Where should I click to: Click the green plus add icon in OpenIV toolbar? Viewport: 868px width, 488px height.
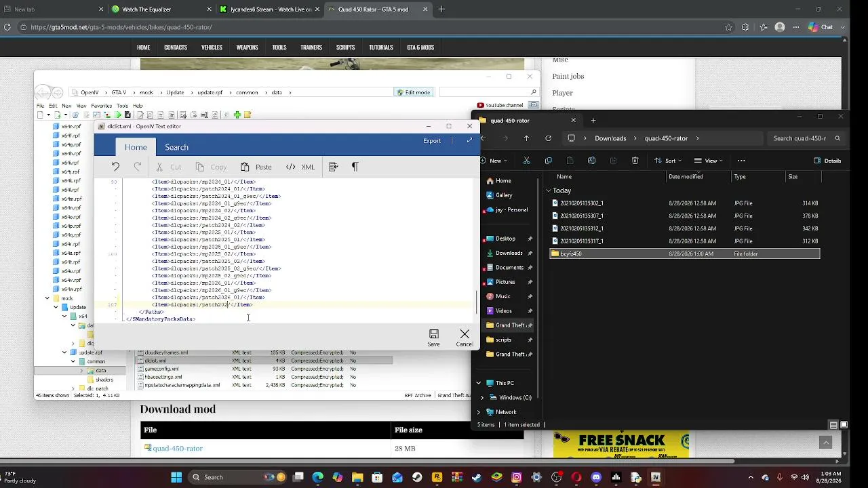[x=237, y=115]
